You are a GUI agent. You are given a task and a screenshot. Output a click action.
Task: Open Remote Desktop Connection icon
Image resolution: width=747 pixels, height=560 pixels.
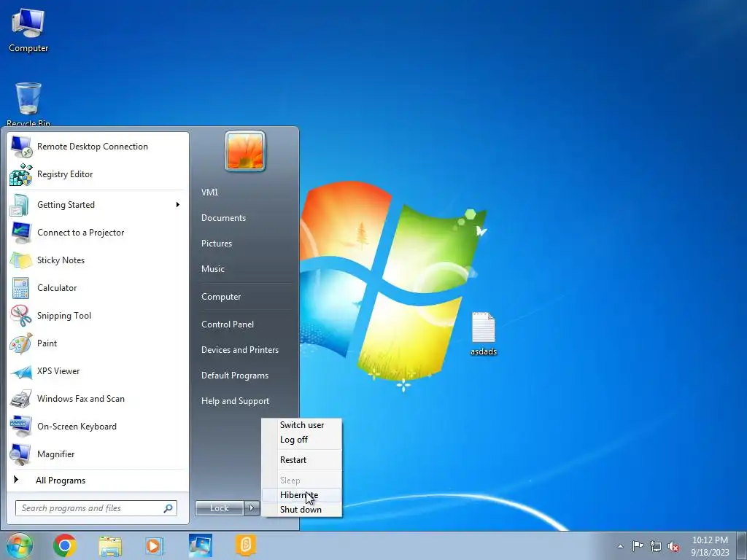[x=21, y=147]
